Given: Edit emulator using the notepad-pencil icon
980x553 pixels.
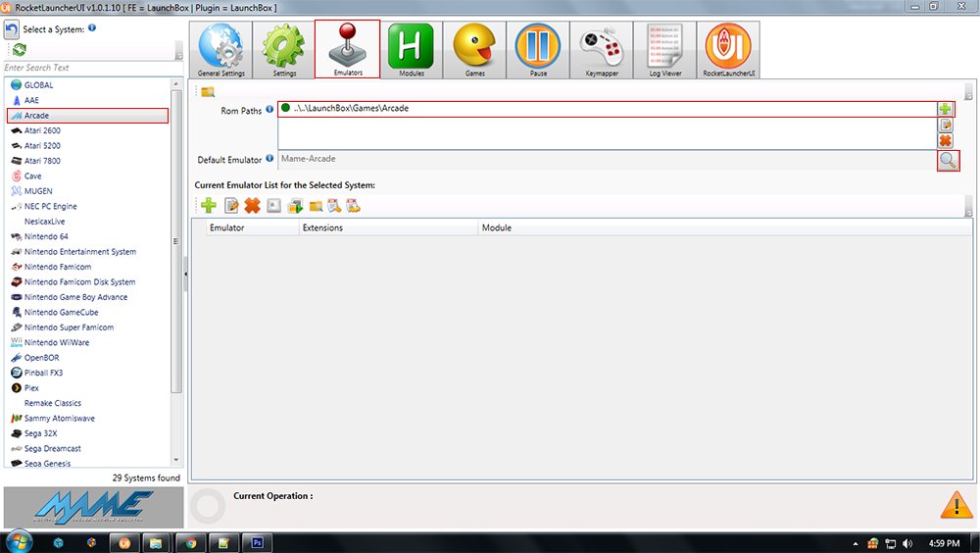Looking at the screenshot, I should 231,205.
